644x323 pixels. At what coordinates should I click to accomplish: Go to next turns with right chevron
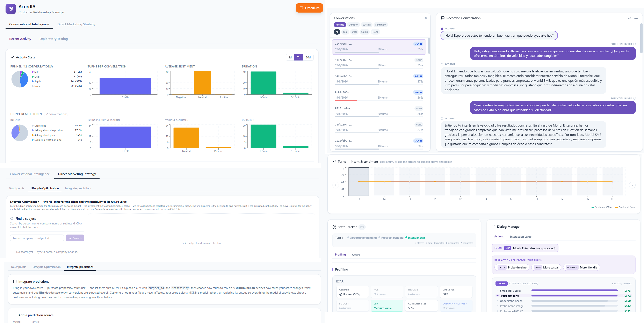632,185
